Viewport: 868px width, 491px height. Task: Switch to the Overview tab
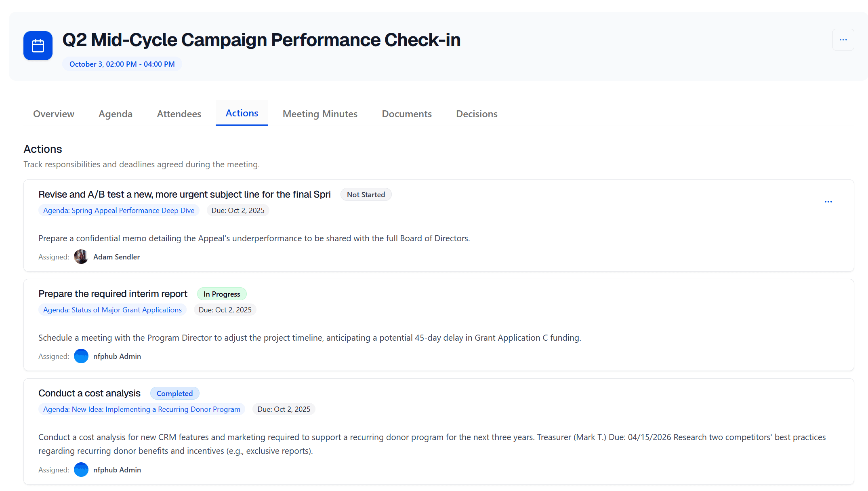[54, 114]
